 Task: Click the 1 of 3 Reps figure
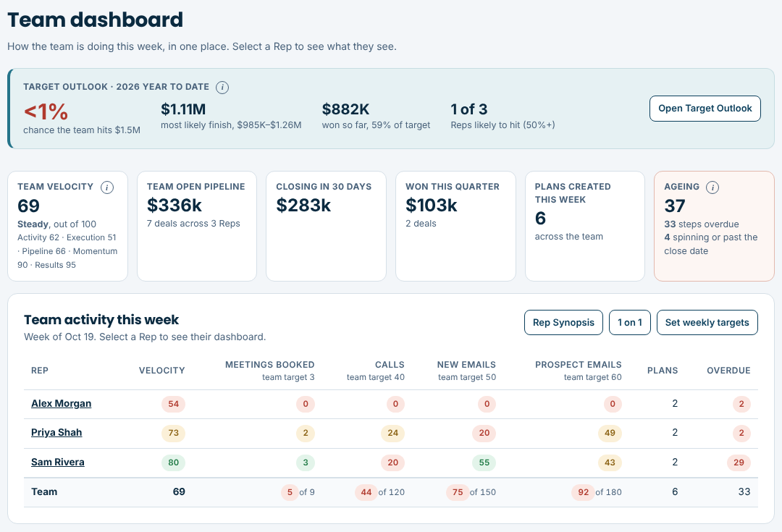(468, 109)
